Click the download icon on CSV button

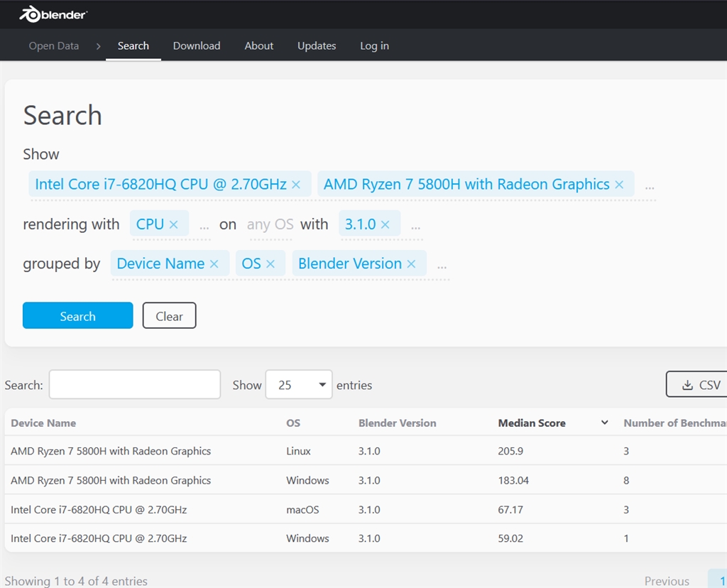(687, 385)
